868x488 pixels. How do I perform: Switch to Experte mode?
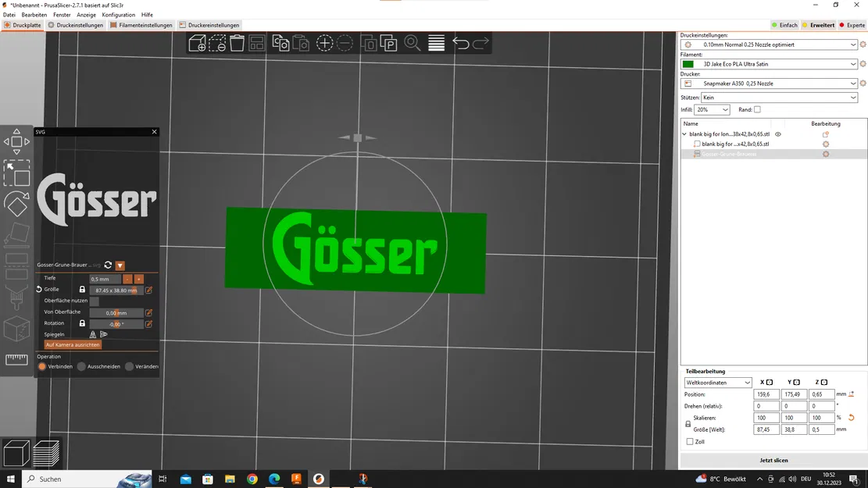(x=852, y=25)
